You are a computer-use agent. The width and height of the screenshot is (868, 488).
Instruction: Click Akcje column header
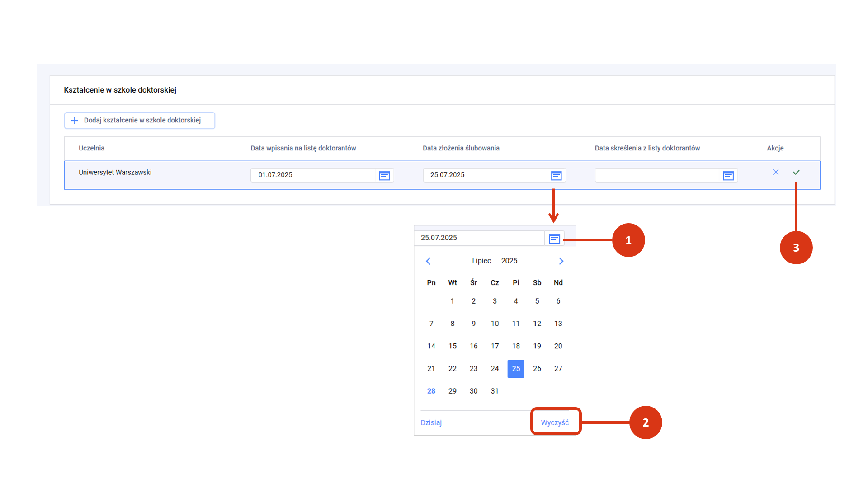(775, 148)
